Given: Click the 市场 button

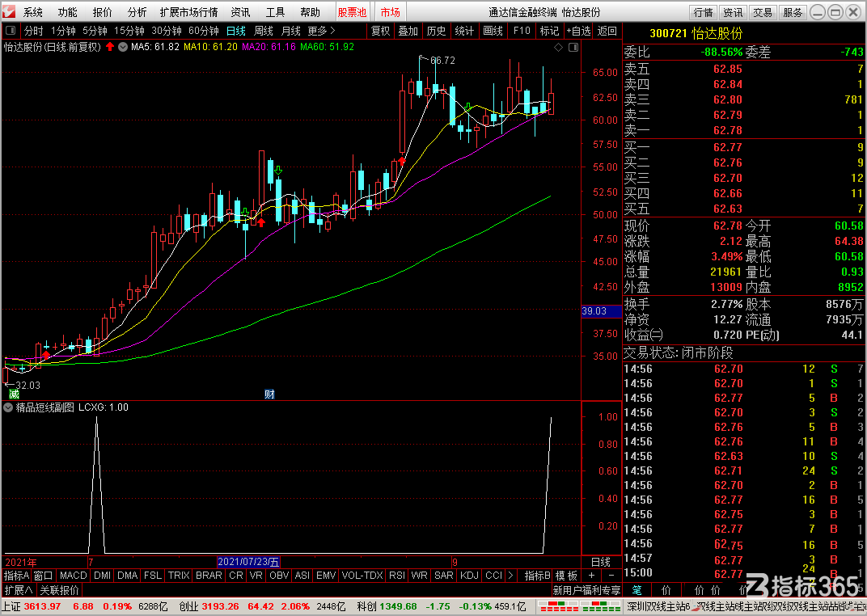Looking at the screenshot, I should tap(391, 12).
